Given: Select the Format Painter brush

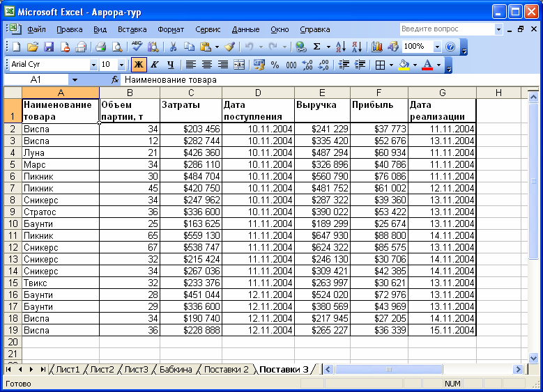Looking at the screenshot, I should [x=229, y=47].
